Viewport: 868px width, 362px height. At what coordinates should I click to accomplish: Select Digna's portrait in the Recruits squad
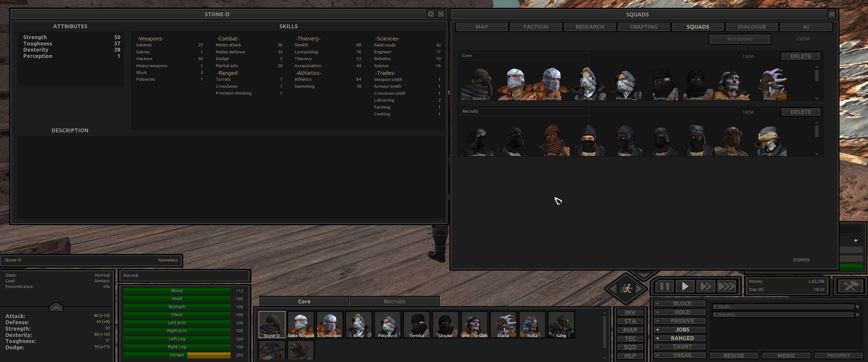pyautogui.click(x=732, y=140)
